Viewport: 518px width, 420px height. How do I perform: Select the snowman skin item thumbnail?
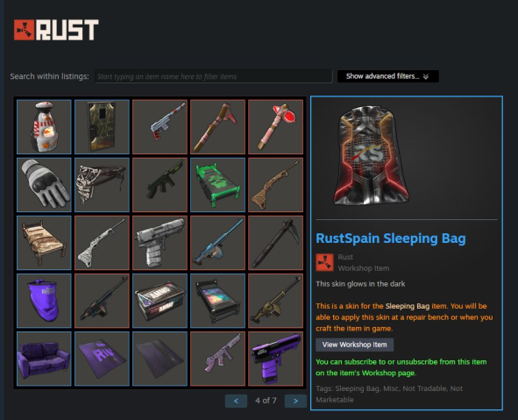coord(44,127)
